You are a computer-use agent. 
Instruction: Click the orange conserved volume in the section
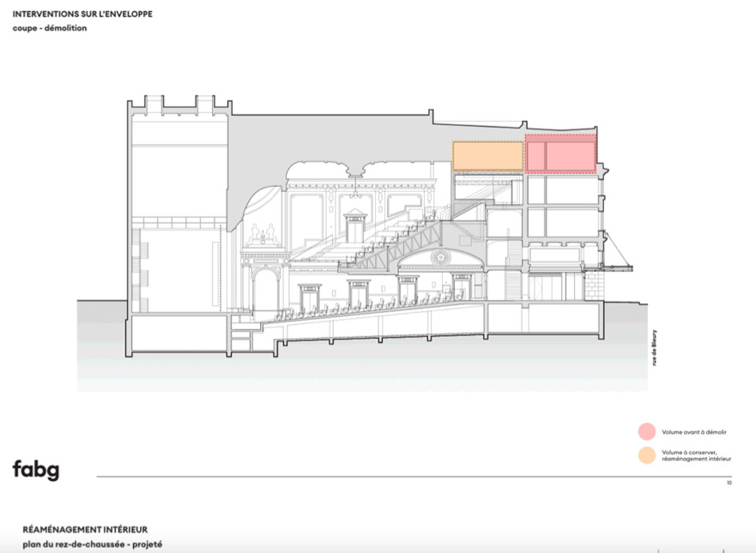(x=487, y=156)
